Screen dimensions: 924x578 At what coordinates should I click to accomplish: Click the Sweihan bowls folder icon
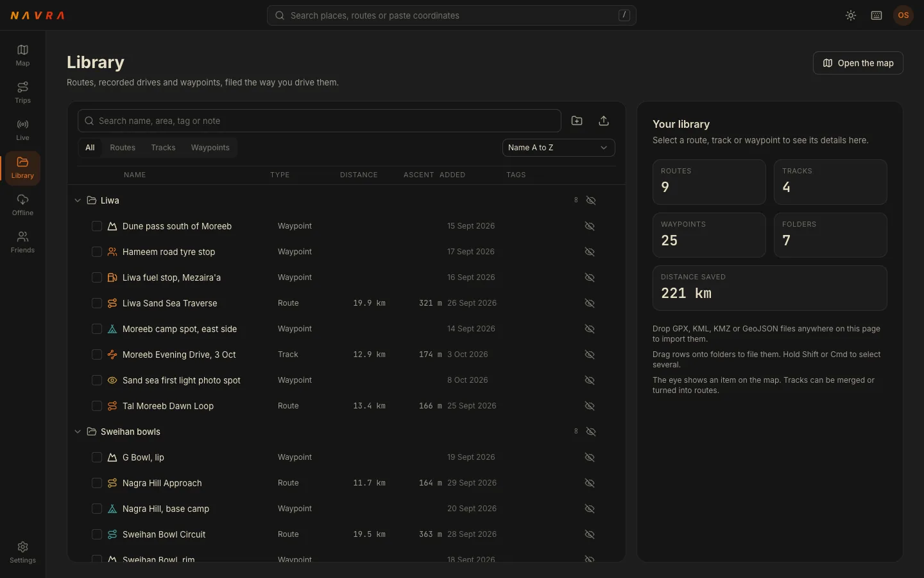[92, 432]
